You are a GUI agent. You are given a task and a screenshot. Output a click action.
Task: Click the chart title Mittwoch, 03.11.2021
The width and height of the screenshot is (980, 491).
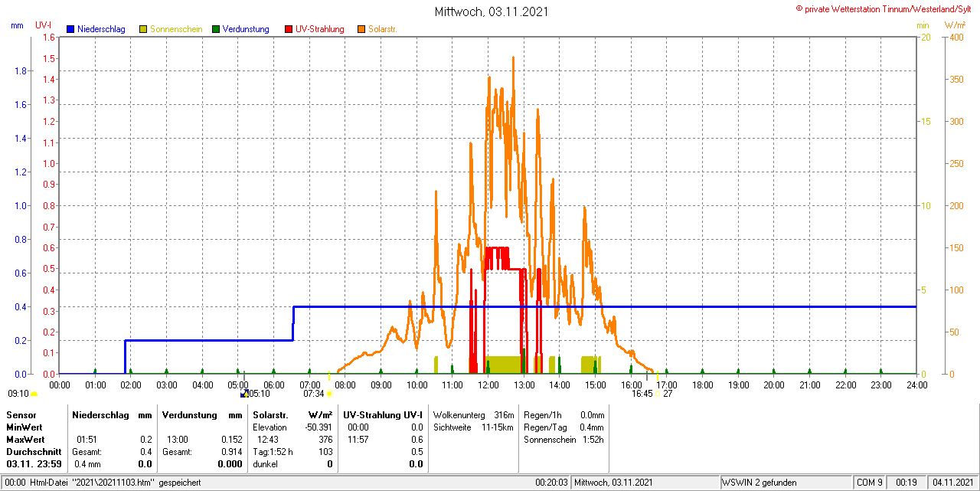(x=491, y=11)
